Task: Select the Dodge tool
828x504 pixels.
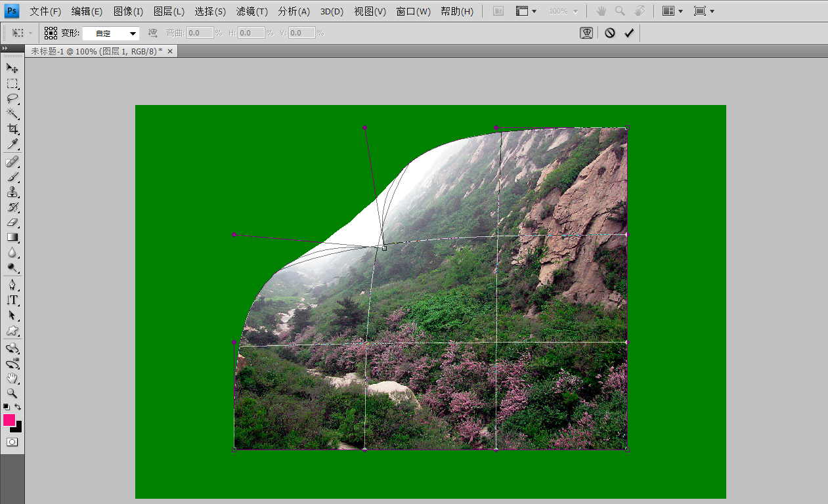Action: coord(12,267)
